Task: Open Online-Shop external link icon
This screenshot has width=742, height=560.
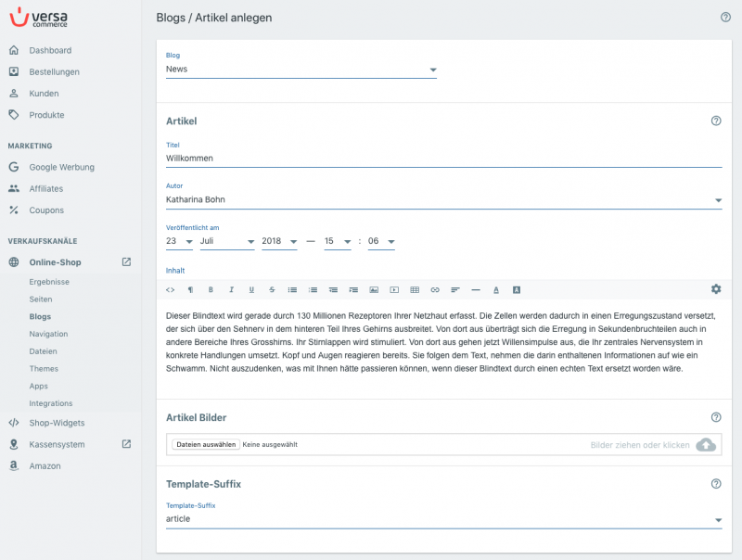Action: [126, 262]
